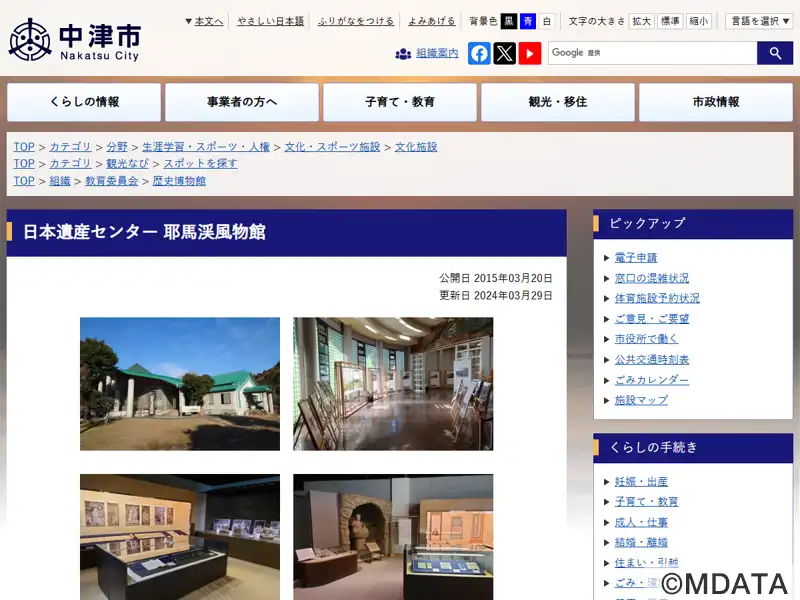Viewport: 800px width, 600px height.
Task: Open 成人・仕事 procedures link
Action: [x=641, y=522]
